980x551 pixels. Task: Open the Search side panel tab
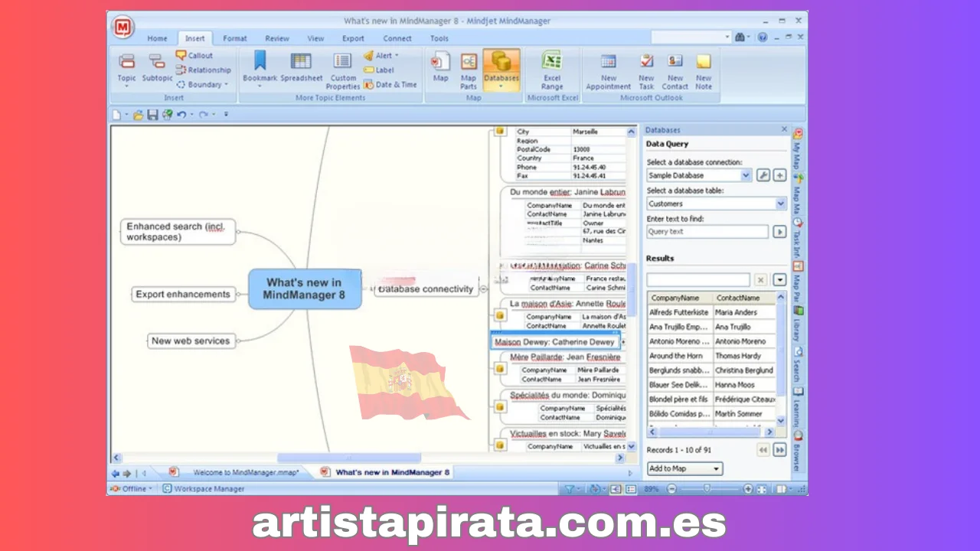pos(797,365)
